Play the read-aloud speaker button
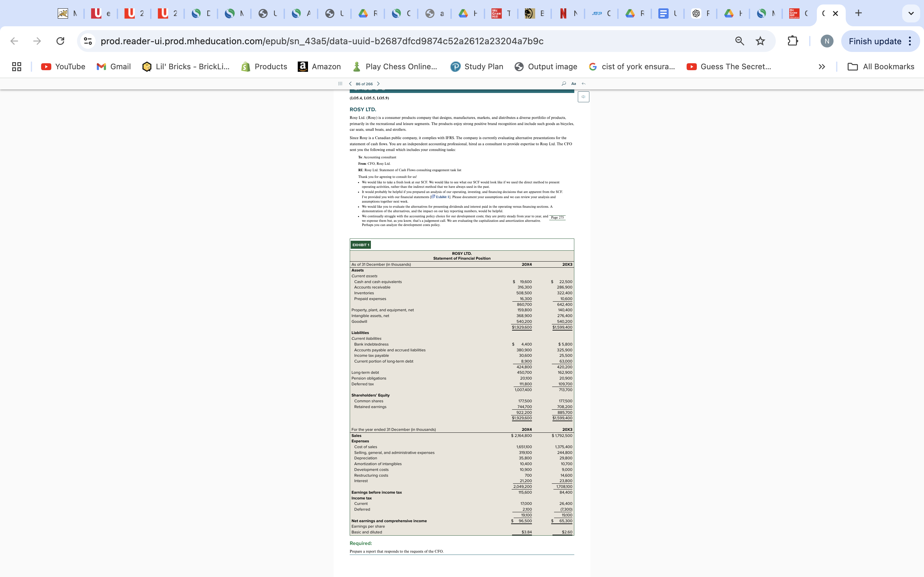The width and height of the screenshot is (924, 577). point(583,97)
